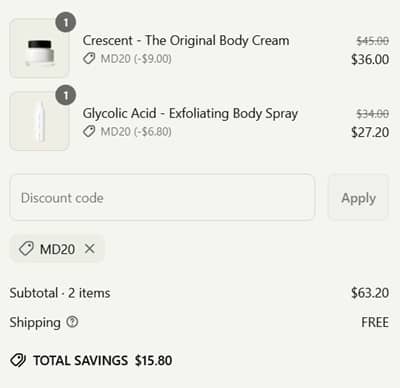Select Glycolic Acid - Exfoliating Body Spray title

point(190,114)
